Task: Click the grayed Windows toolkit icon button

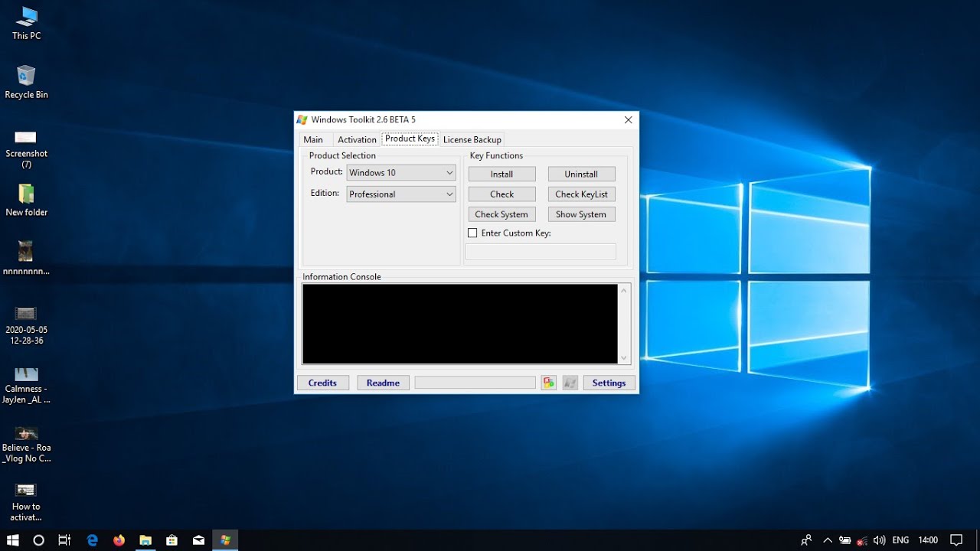Action: point(570,383)
